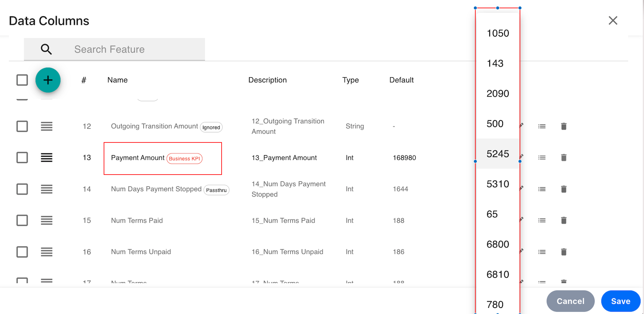Click the Passthru tag on row 14
The height and width of the screenshot is (314, 644).
click(x=216, y=190)
